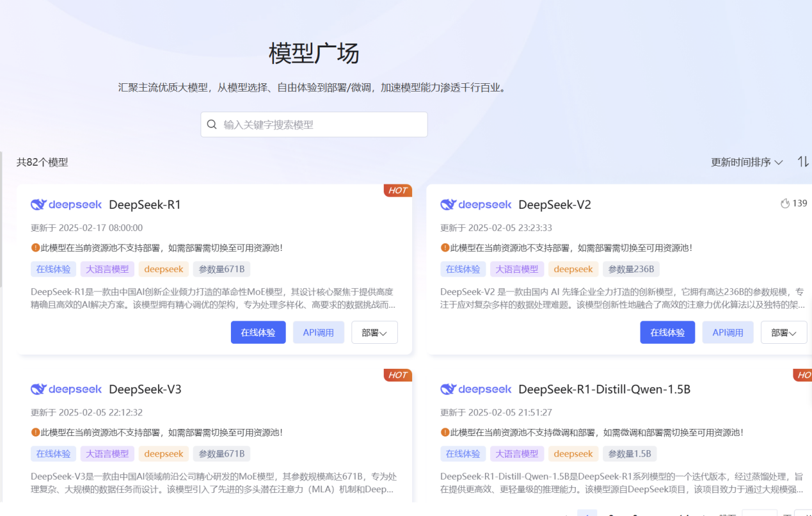The width and height of the screenshot is (812, 516).
Task: Click the HOT badge on DeepSeek-R1 card
Action: pos(397,190)
